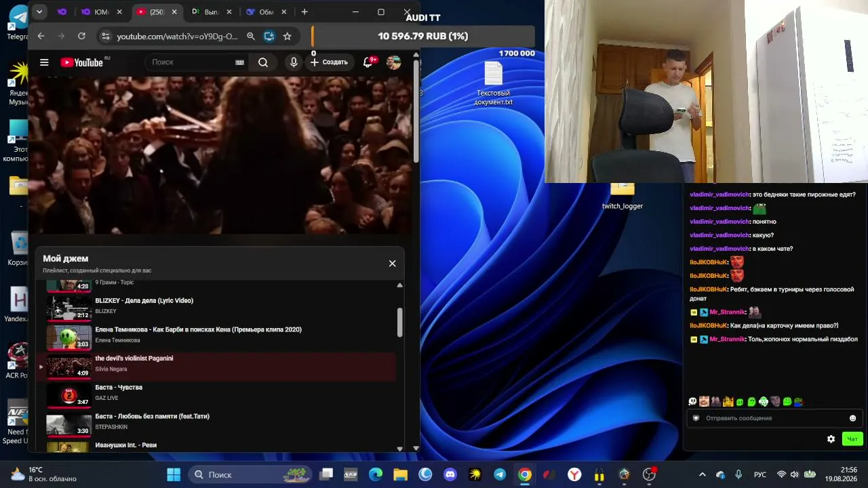Image resolution: width=868 pixels, height=488 pixels.
Task: Go back in the Chrome browser
Action: (41, 36)
